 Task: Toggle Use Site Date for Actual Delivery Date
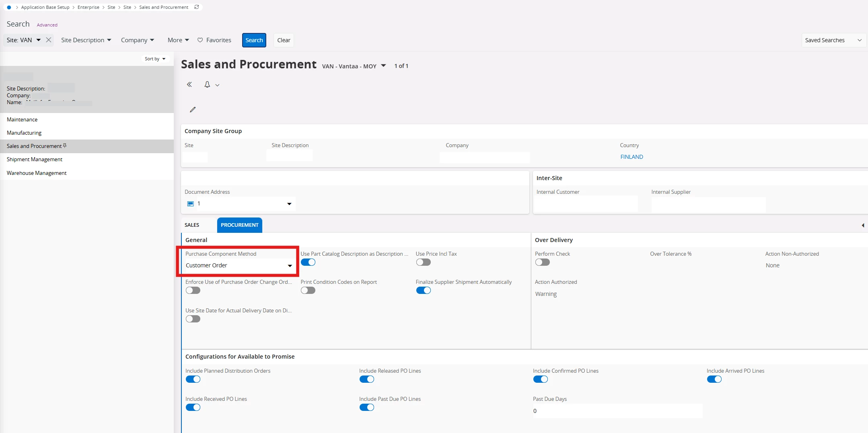pos(193,319)
